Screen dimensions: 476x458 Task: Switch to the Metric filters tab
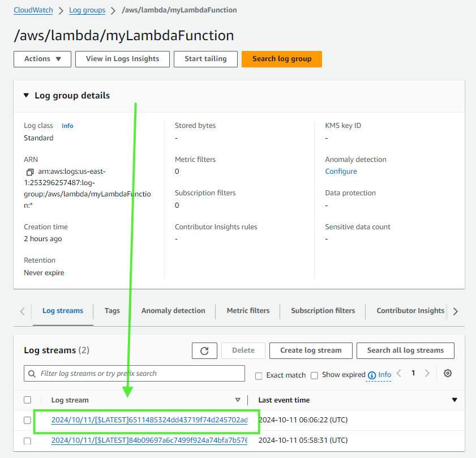(248, 311)
